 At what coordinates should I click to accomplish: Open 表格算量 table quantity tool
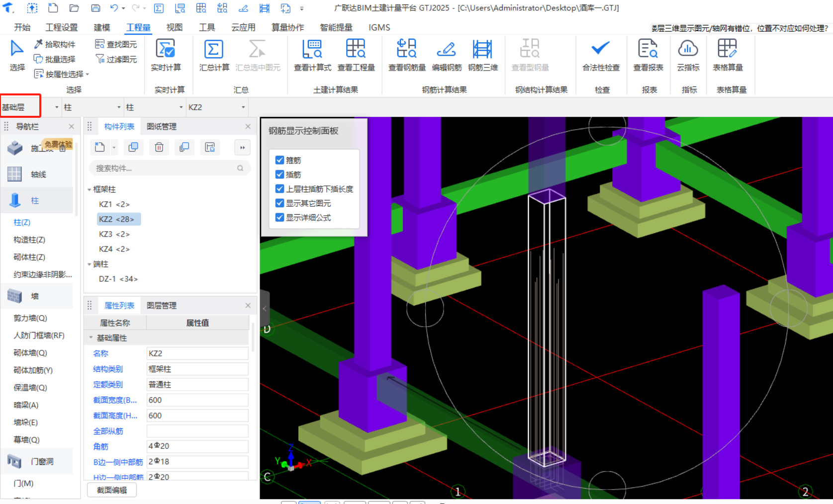coord(728,55)
